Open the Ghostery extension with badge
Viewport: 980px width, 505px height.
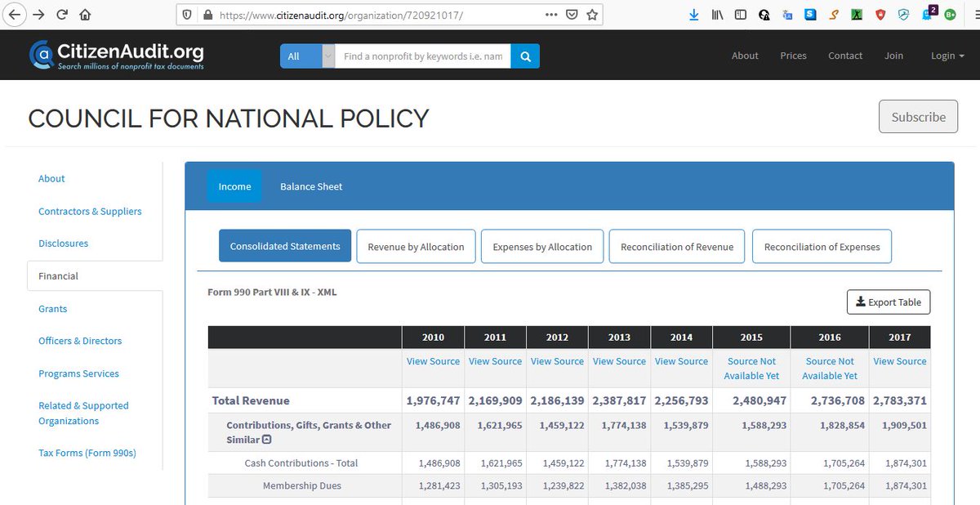click(x=929, y=13)
